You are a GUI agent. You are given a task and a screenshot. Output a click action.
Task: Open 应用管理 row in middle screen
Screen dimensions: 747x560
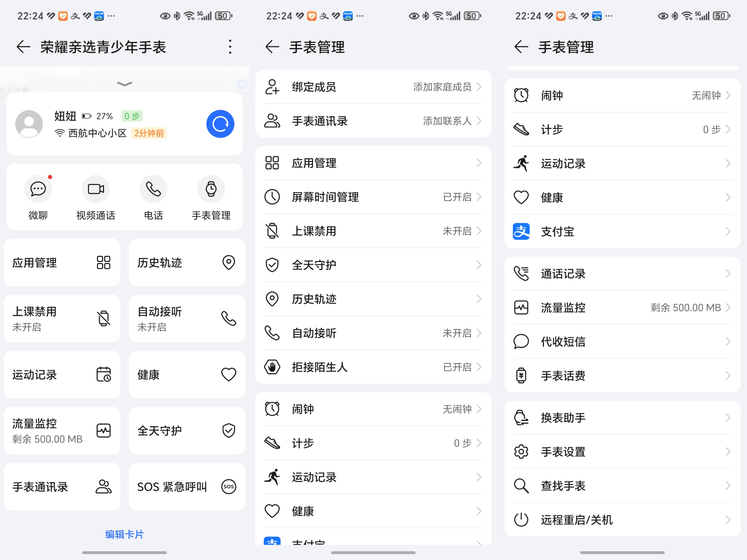[374, 163]
